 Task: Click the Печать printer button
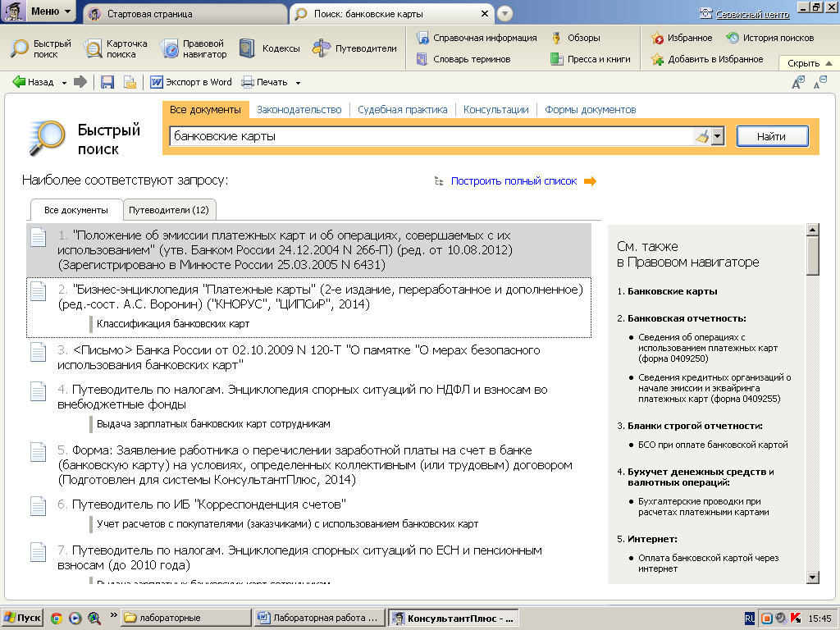(x=264, y=82)
